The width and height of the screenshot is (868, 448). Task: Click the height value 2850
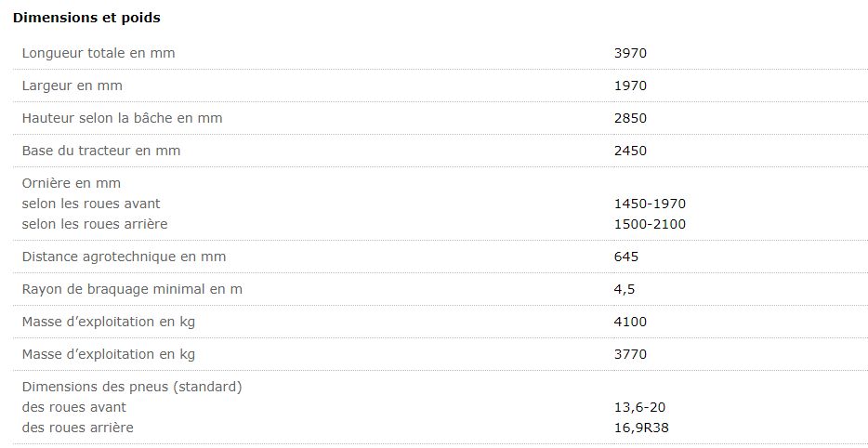click(630, 118)
